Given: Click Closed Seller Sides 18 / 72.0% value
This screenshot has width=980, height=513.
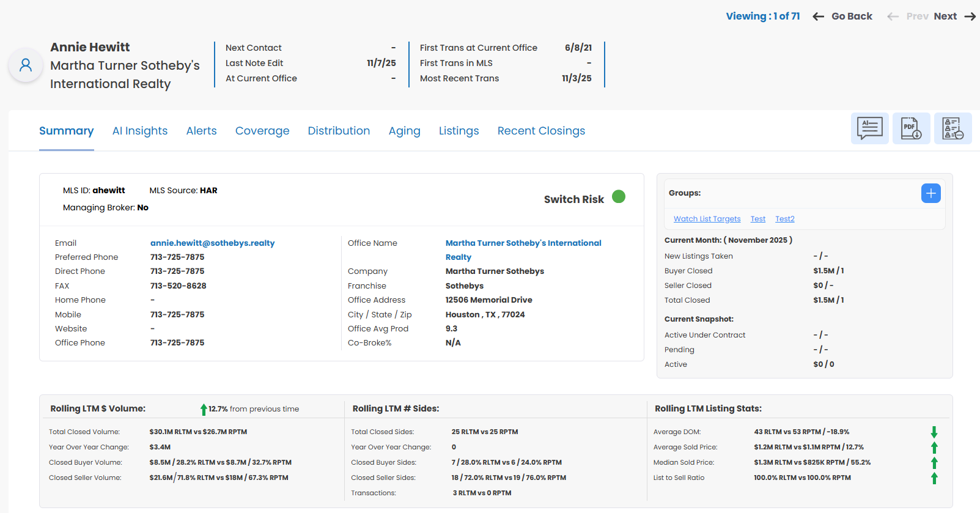Looking at the screenshot, I should coord(509,478).
